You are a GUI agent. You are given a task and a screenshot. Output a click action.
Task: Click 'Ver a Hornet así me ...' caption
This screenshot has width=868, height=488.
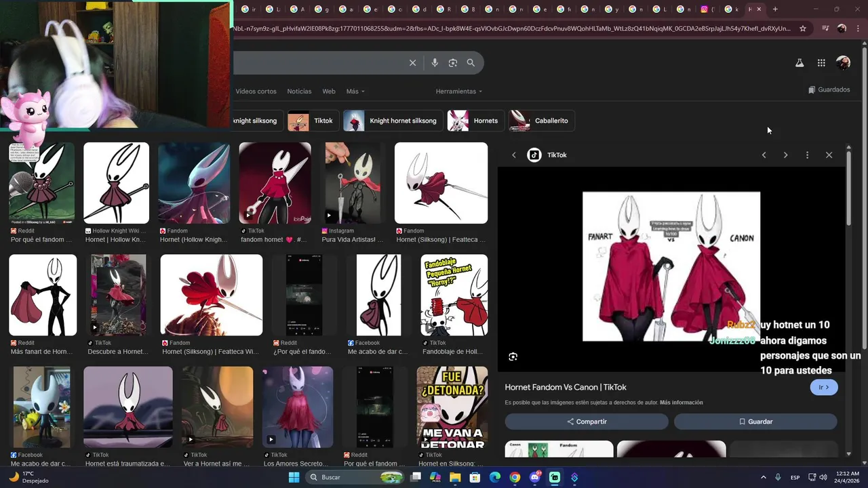pyautogui.click(x=216, y=464)
